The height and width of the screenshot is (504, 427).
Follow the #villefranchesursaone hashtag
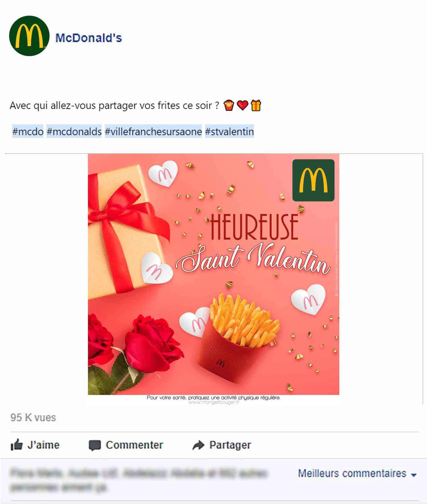(x=153, y=132)
